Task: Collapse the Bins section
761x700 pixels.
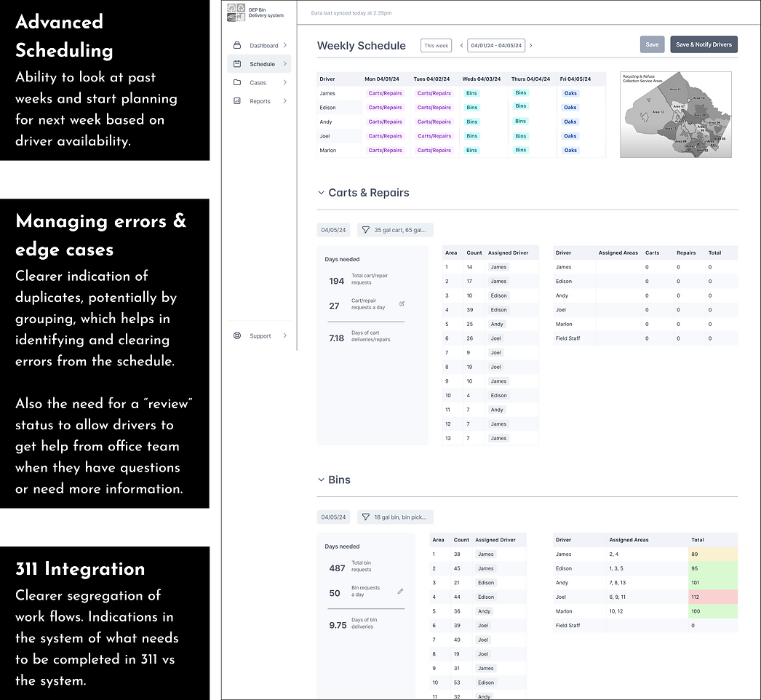Action: (x=321, y=480)
